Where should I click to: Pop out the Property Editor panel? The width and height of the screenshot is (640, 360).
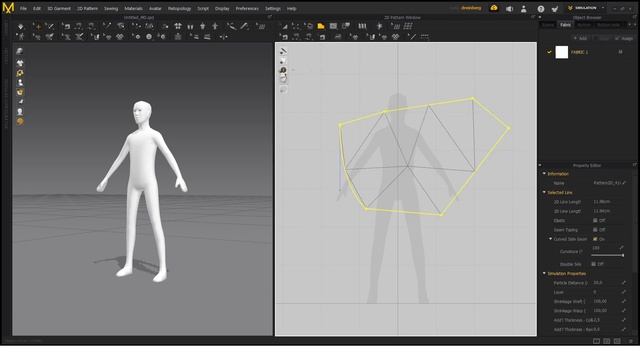tap(635, 165)
